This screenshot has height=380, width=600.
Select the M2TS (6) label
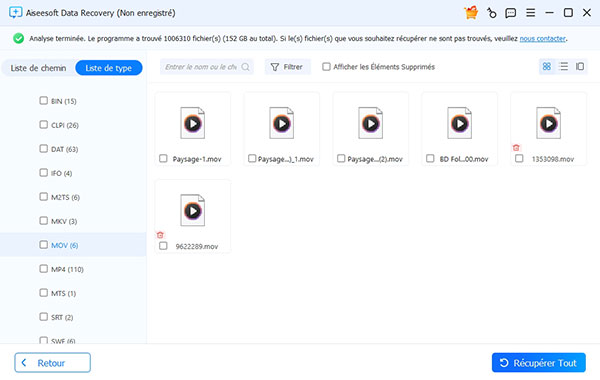click(65, 197)
